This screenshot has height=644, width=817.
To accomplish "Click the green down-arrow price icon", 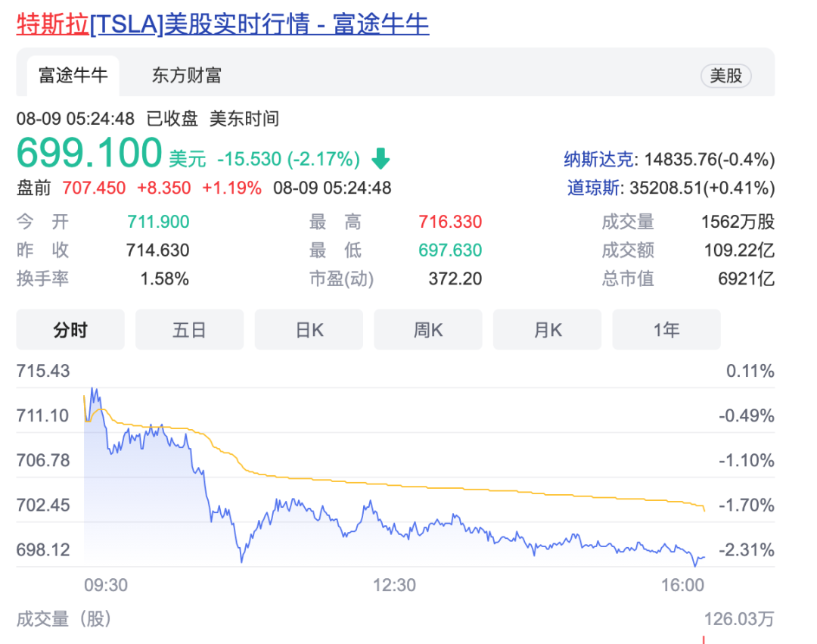I will (x=381, y=158).
